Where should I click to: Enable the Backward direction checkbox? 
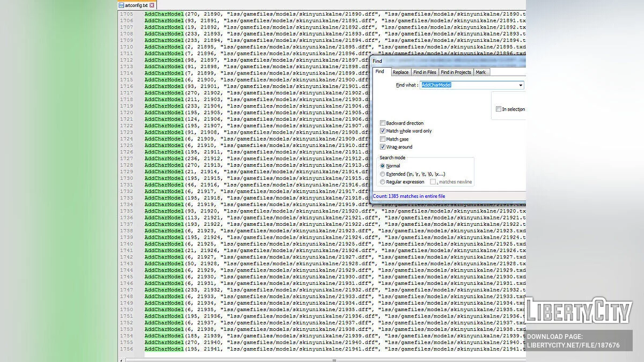click(x=383, y=123)
